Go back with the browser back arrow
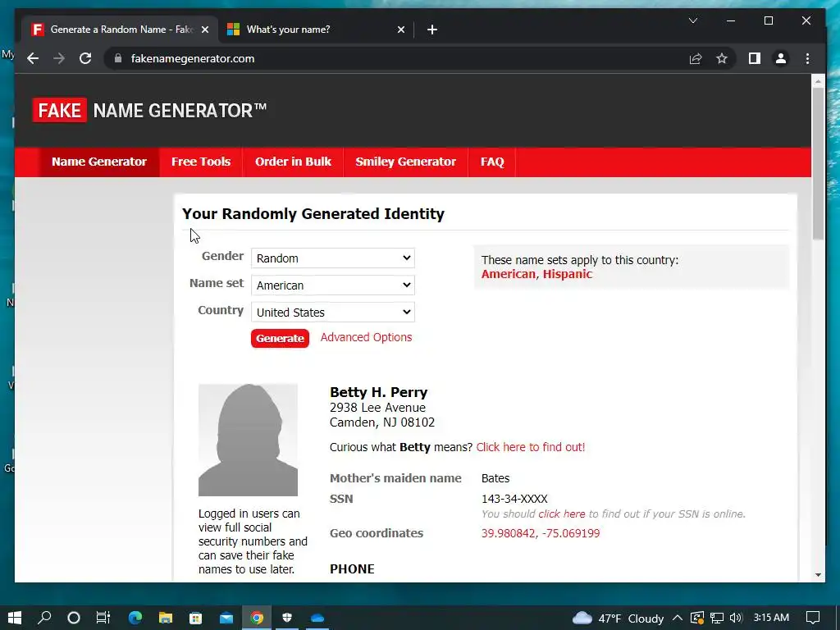Viewport: 840px width, 630px height. [x=33, y=58]
